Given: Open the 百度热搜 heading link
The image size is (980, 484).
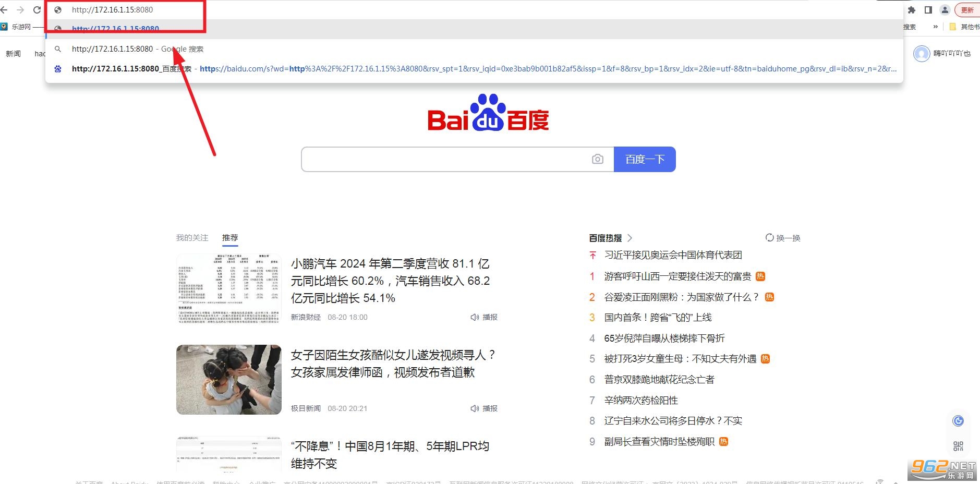Looking at the screenshot, I should coord(605,238).
